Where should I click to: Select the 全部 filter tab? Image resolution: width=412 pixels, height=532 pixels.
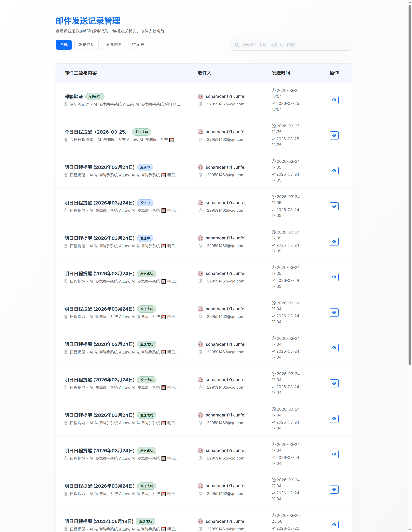[64, 45]
